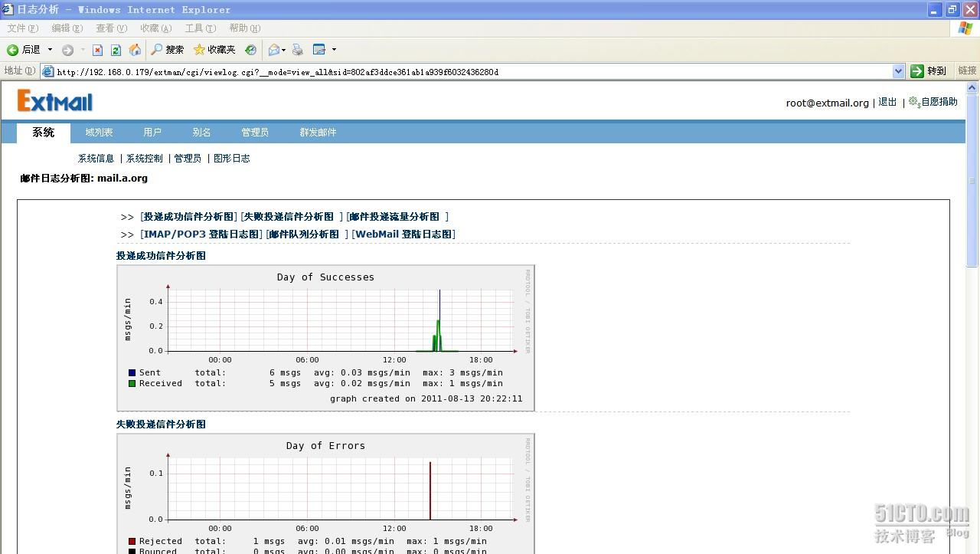Click the blue Sent legend swatch
This screenshot has height=554, width=980.
point(132,372)
